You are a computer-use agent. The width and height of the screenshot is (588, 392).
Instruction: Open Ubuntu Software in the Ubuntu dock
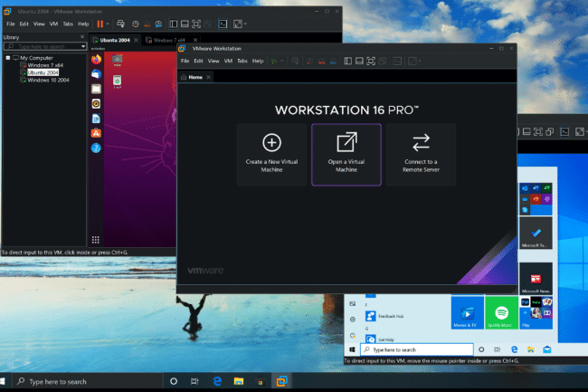tap(96, 133)
